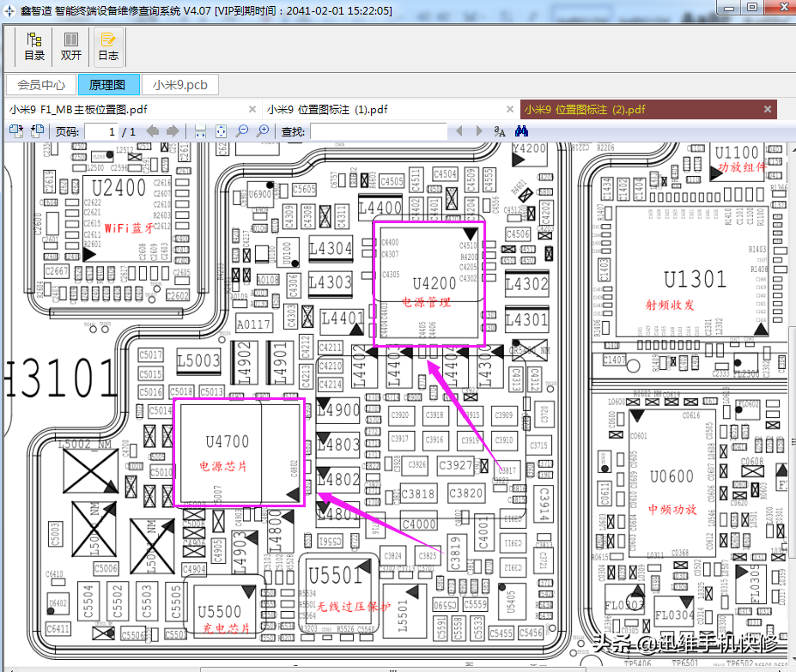The height and width of the screenshot is (672, 796).
Task: Minimize the application window
Action: pos(729,7)
